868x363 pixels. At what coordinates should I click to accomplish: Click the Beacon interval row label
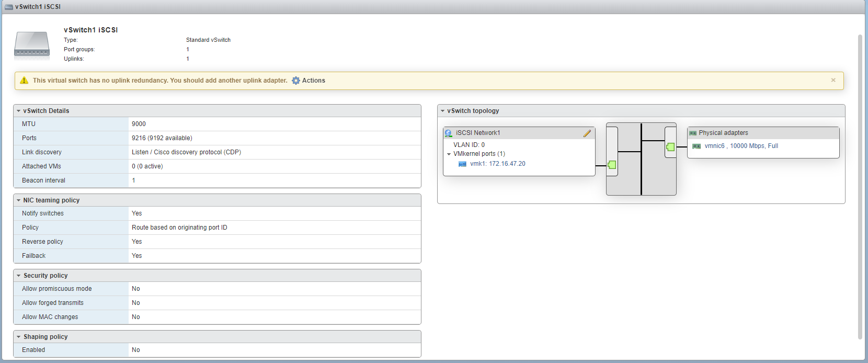(43, 180)
